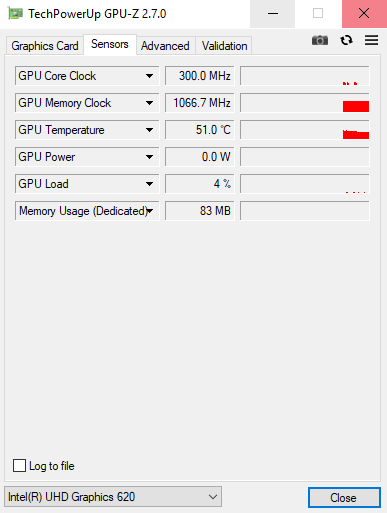Click the GPU Temperature history graph

coord(305,130)
